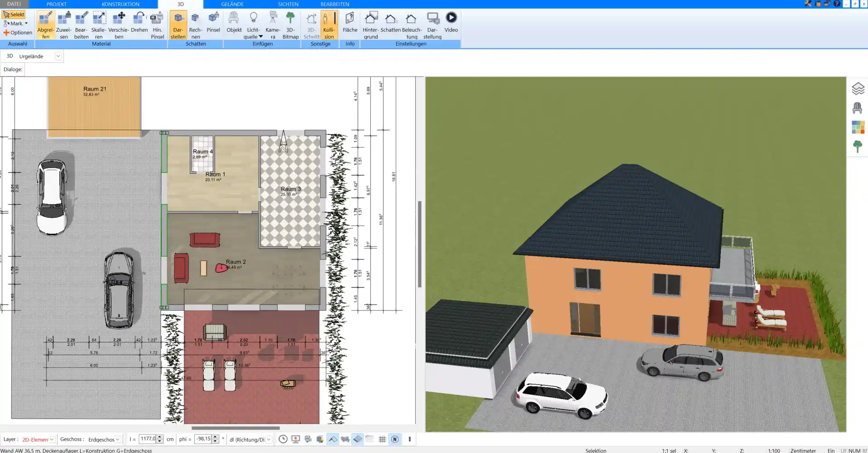Open the Fläche info tool
The width and height of the screenshot is (868, 453).
350,22
